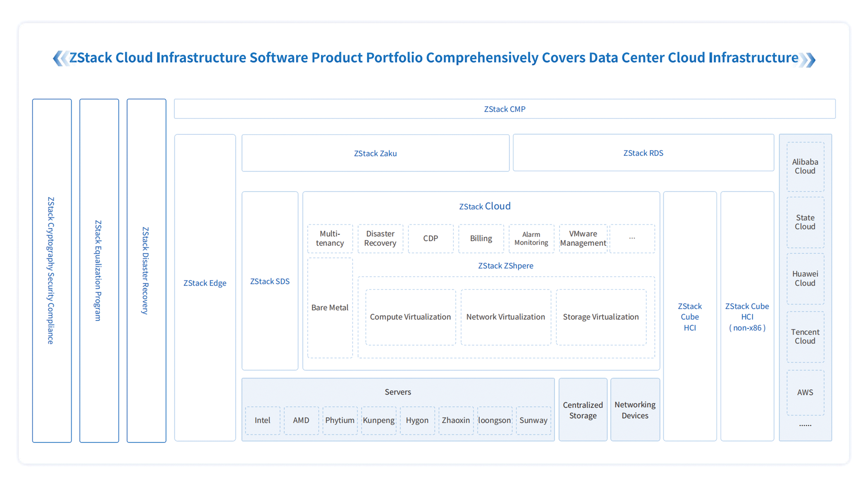Click the ZStack CMP box
The width and height of the screenshot is (868, 488).
point(505,109)
